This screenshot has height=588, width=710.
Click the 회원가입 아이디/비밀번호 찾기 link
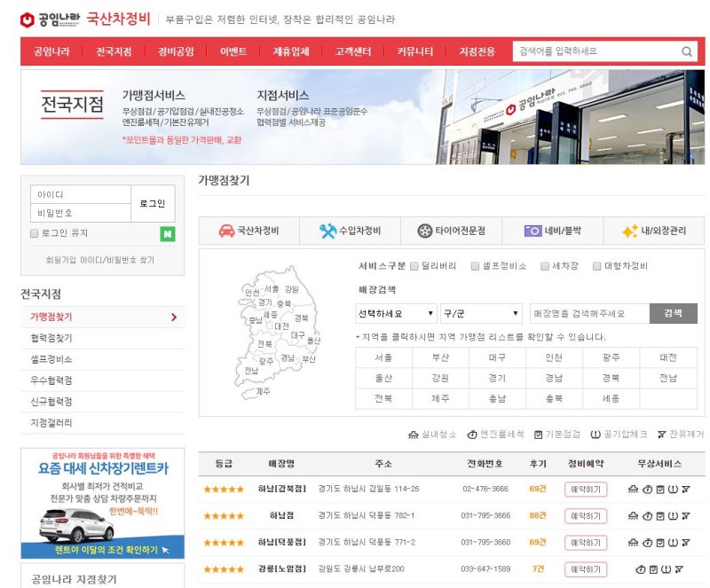[x=100, y=260]
